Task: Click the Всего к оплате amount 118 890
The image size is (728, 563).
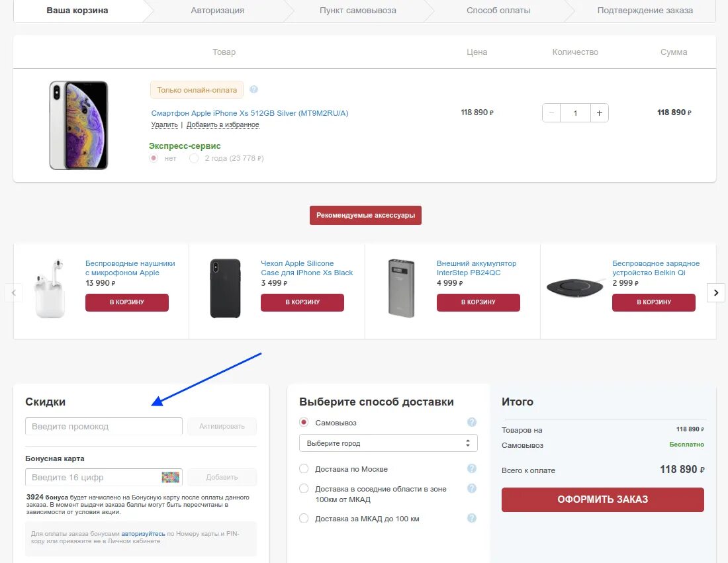Action: pyautogui.click(x=682, y=470)
